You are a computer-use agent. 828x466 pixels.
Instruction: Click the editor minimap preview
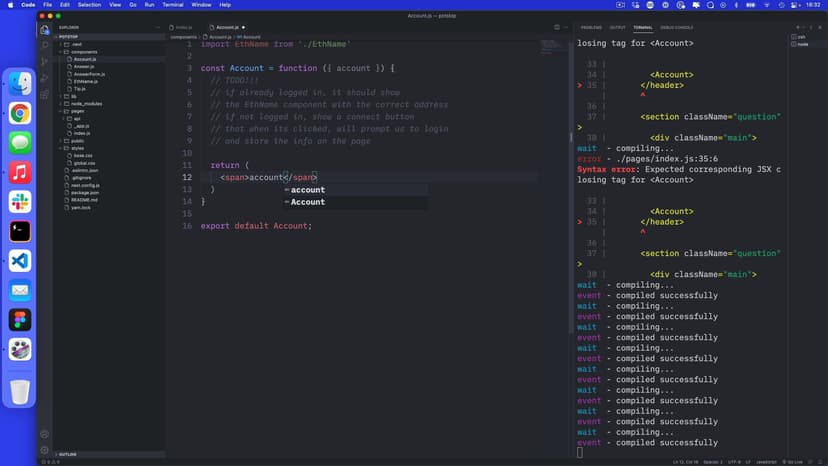[551, 46]
